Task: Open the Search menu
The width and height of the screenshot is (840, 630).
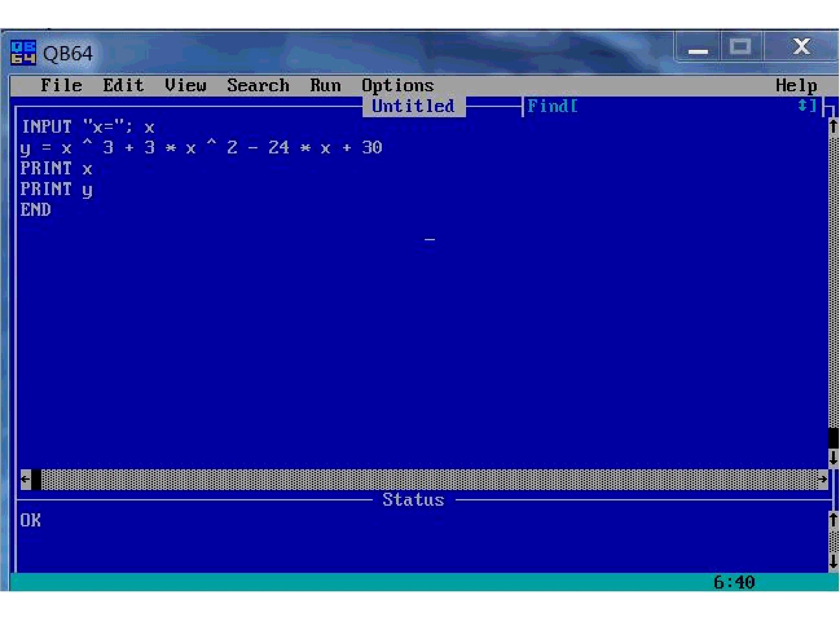Action: click(x=258, y=85)
